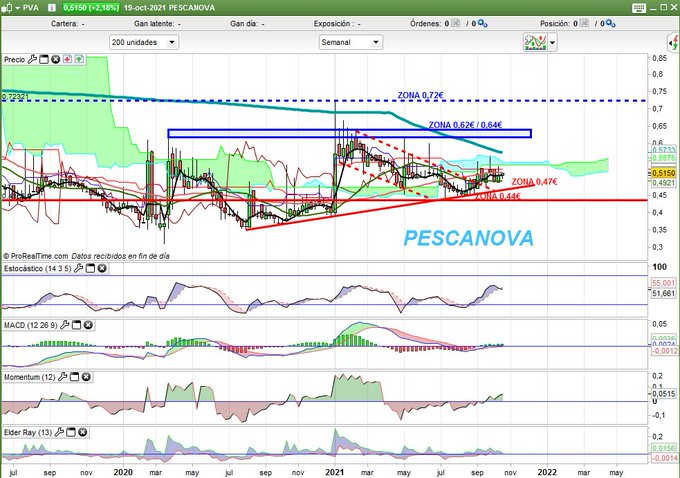Click the ProRealTime.com copyright text
The width and height of the screenshot is (680, 478).
tap(36, 256)
